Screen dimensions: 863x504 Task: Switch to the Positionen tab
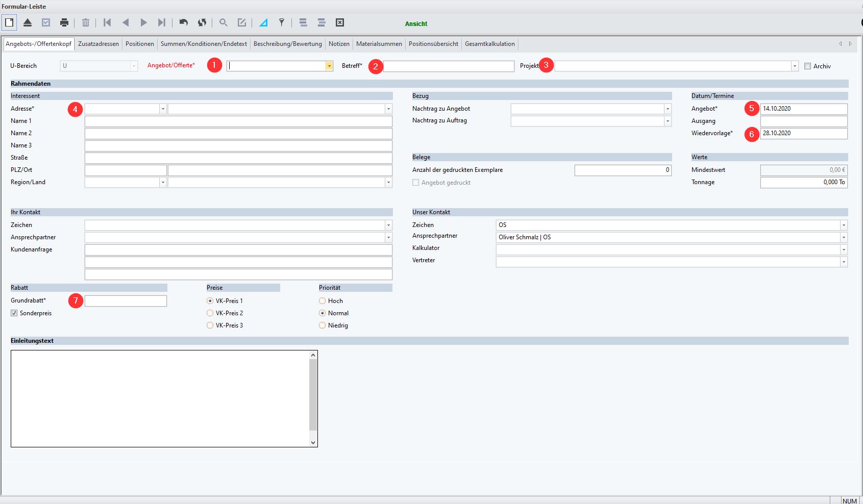pyautogui.click(x=139, y=44)
